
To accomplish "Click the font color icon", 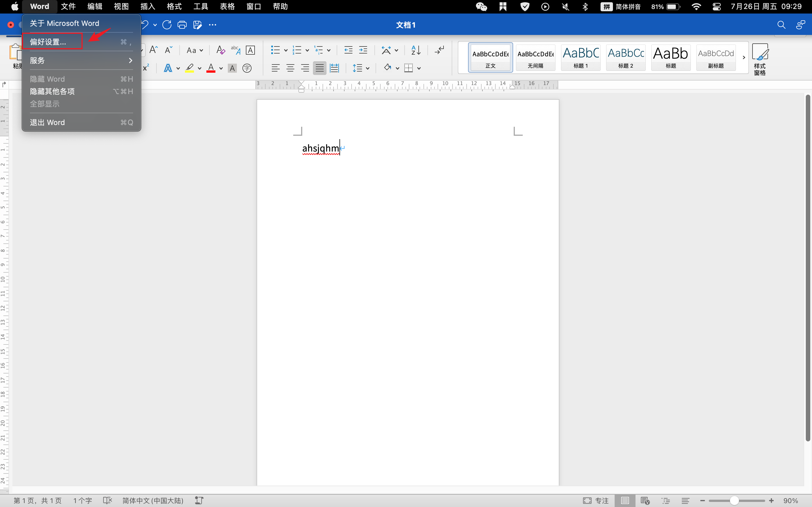I will (212, 68).
